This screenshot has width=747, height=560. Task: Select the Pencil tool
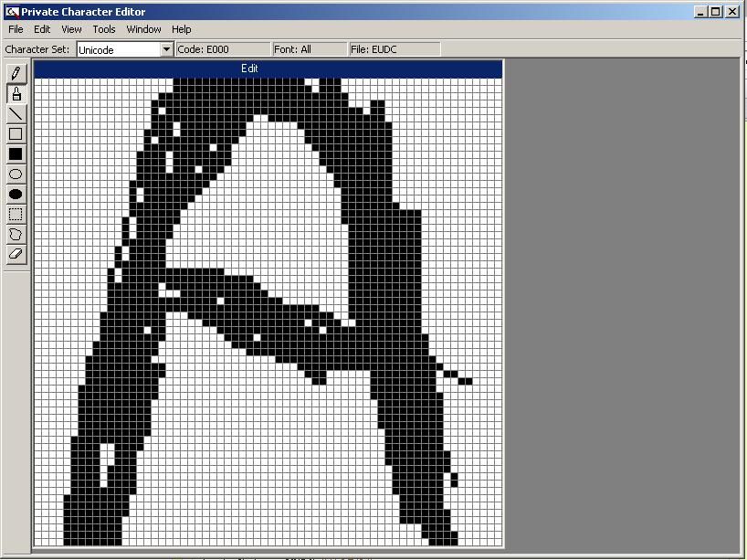coord(16,73)
